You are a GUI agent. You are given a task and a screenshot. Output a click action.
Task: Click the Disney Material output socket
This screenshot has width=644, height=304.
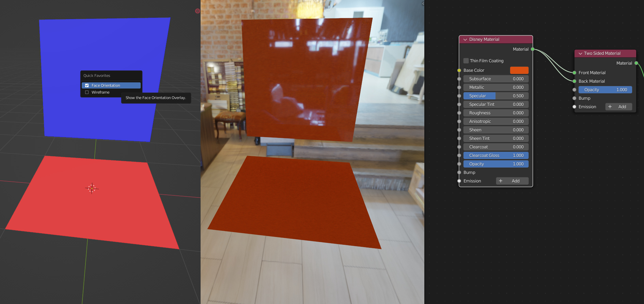(533, 49)
